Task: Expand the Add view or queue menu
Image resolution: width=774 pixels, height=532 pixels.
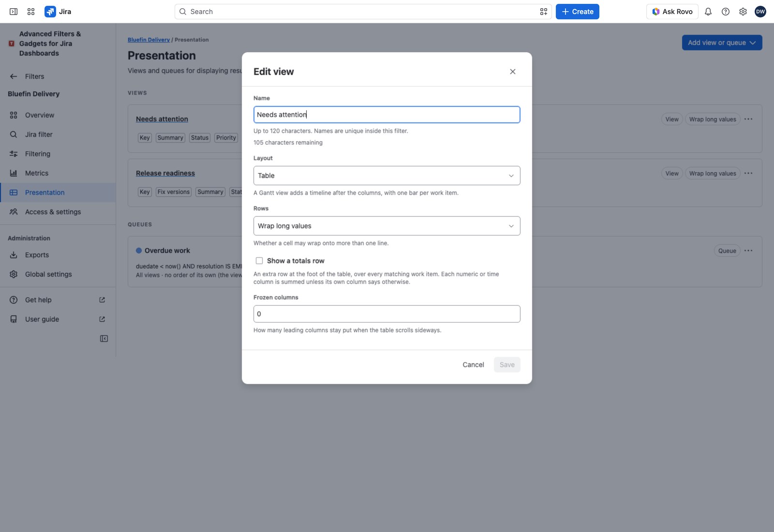Action: click(722, 43)
